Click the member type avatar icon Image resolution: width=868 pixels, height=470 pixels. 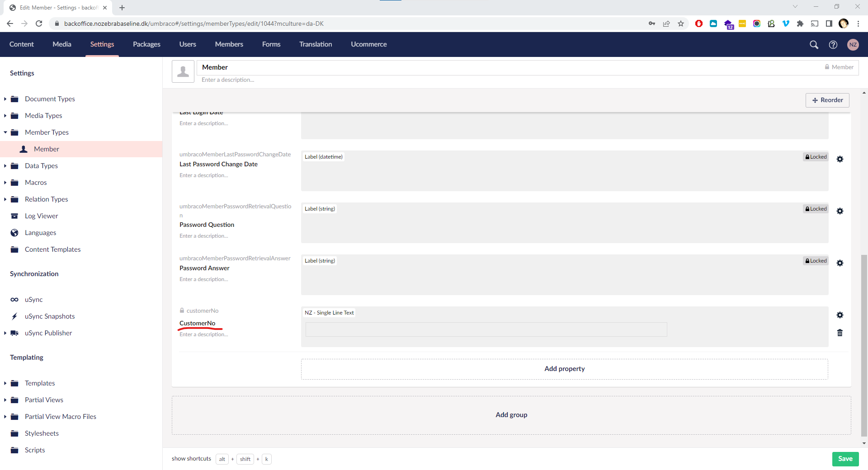click(183, 71)
